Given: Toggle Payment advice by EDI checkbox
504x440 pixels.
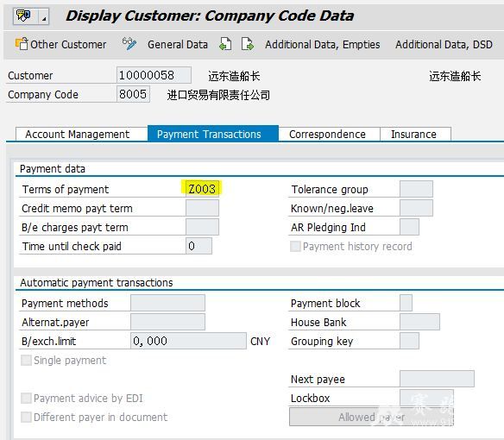Looking at the screenshot, I should click(x=26, y=399).
